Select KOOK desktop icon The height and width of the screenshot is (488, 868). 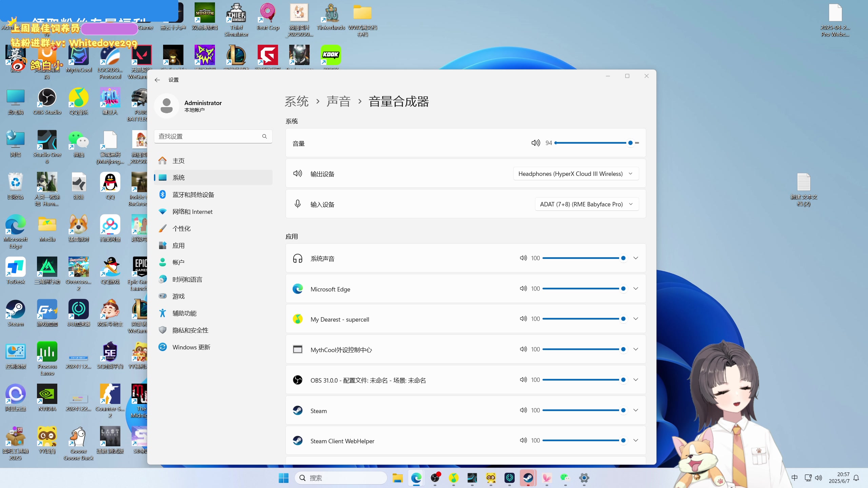pyautogui.click(x=331, y=58)
